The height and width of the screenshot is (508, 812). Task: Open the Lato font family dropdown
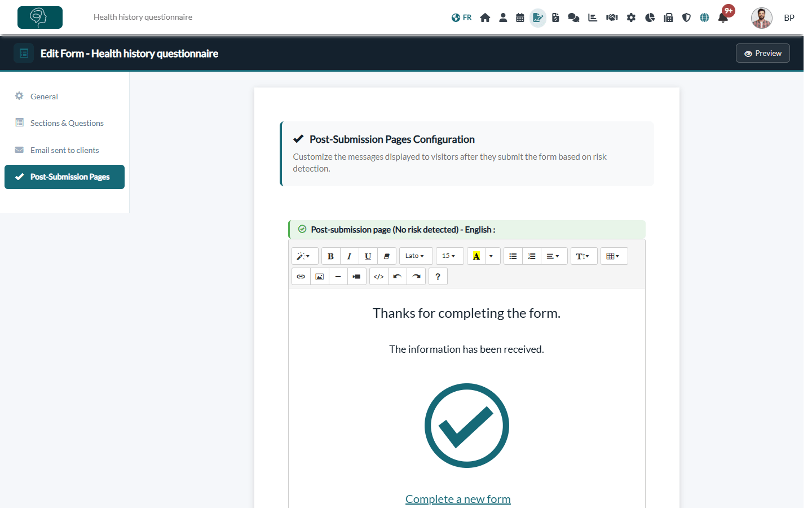(x=416, y=256)
